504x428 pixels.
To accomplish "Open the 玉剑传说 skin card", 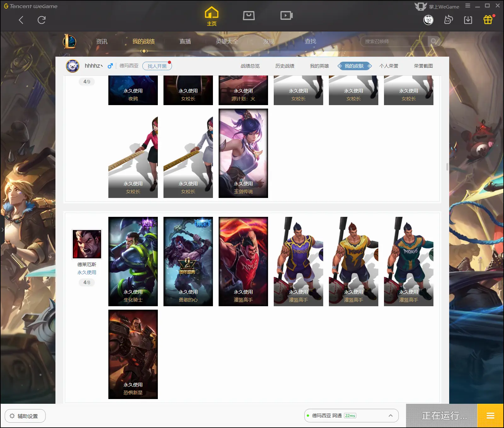I will coord(243,153).
